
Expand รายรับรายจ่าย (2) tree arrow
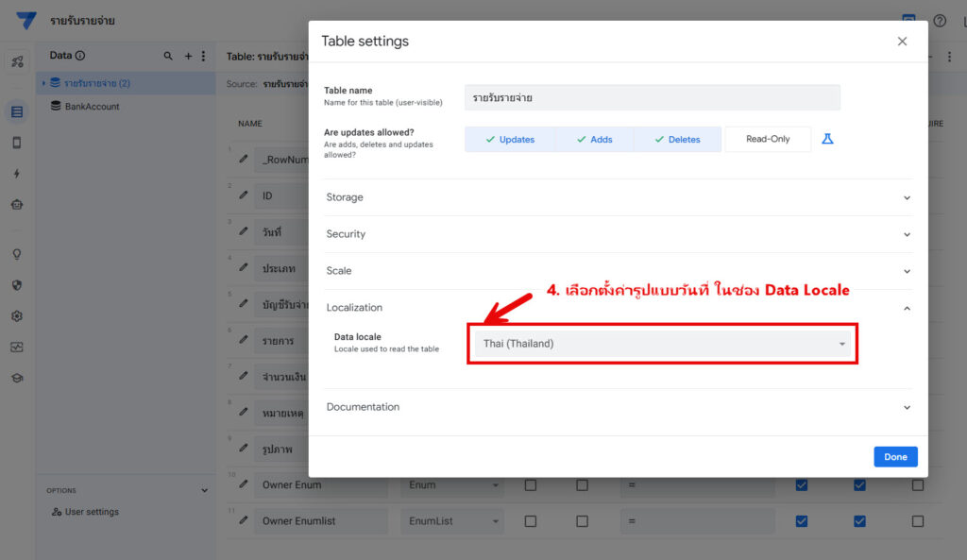(43, 83)
